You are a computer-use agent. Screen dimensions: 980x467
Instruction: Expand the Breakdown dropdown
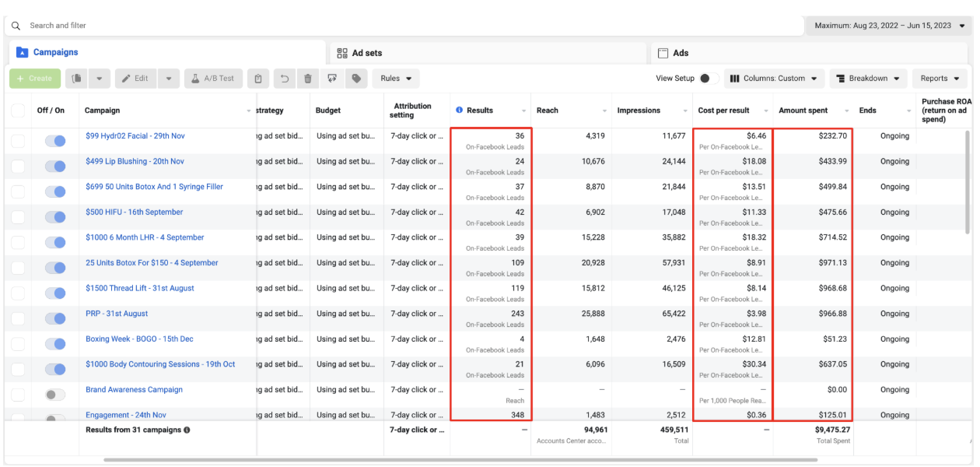[x=869, y=79]
